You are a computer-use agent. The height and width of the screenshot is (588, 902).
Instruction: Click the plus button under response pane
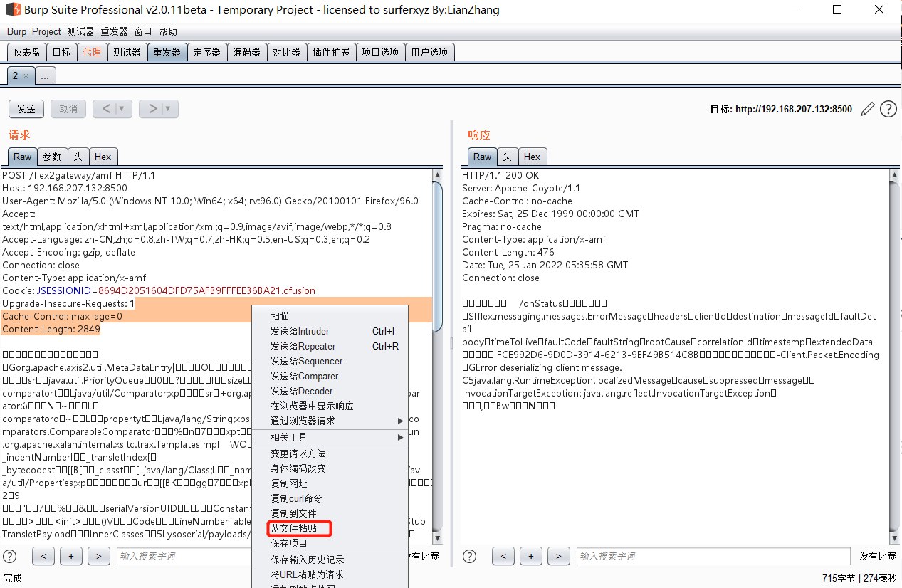[531, 556]
